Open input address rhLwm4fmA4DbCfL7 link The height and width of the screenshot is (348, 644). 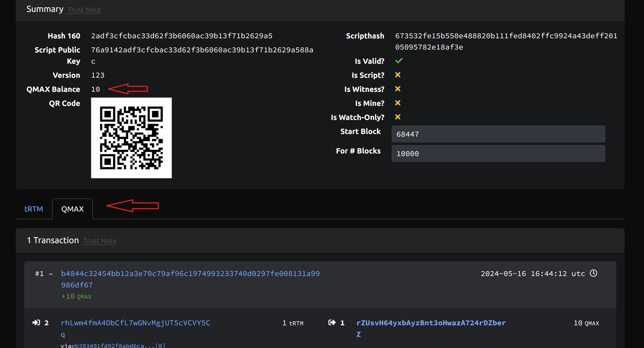[135, 323]
